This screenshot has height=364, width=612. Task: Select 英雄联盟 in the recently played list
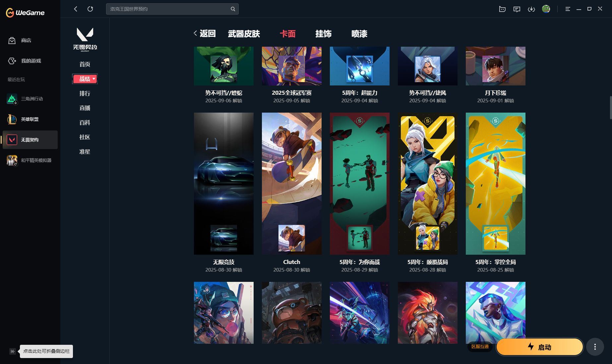[x=29, y=119]
